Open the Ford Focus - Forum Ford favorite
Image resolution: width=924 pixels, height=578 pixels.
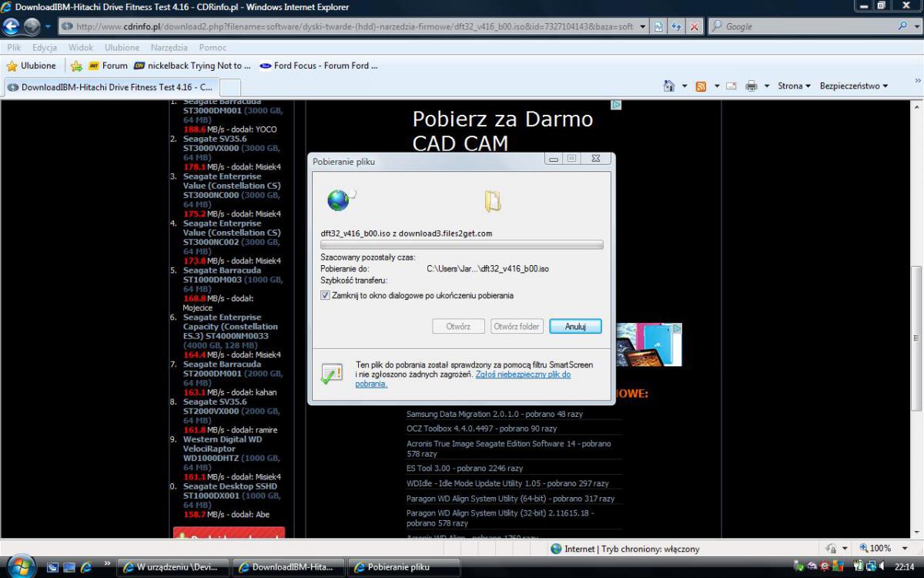point(319,66)
